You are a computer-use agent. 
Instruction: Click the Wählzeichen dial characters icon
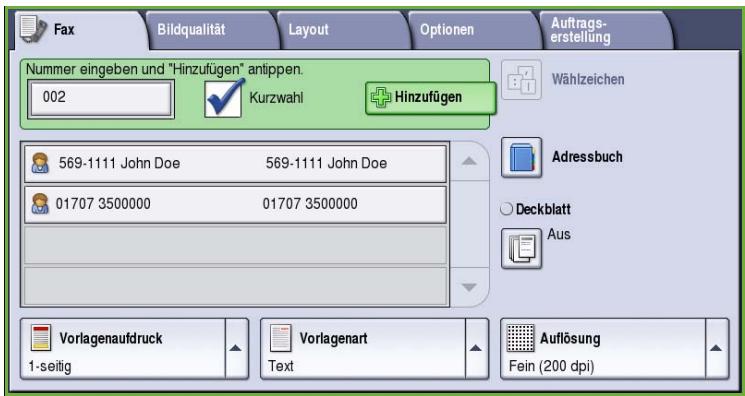521,79
